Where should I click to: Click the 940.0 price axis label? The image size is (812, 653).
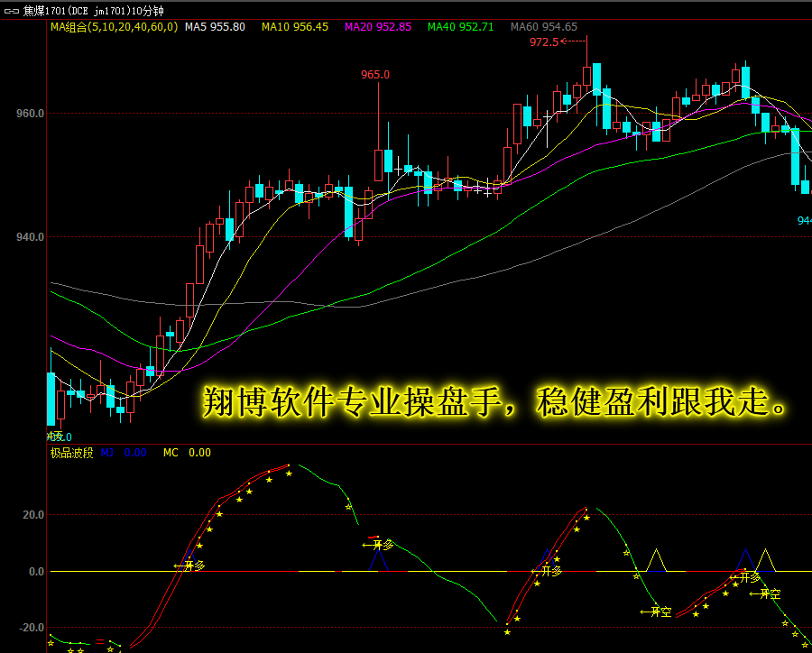click(30, 236)
